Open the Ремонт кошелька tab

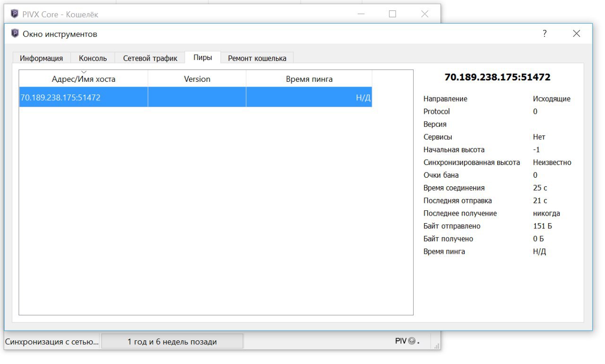[257, 58]
